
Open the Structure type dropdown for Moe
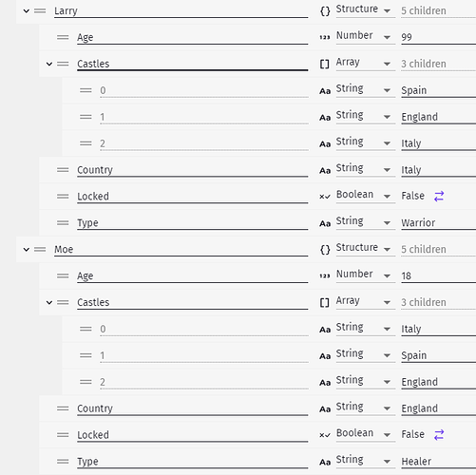tap(366, 248)
